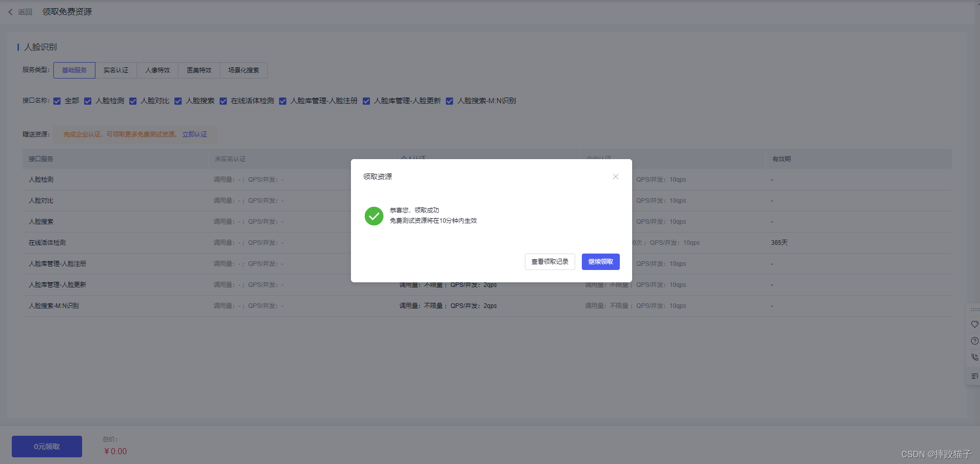Screen dimensions: 980x464
Task: Click the dotted drag handle on sidebar
Action: [974, 310]
